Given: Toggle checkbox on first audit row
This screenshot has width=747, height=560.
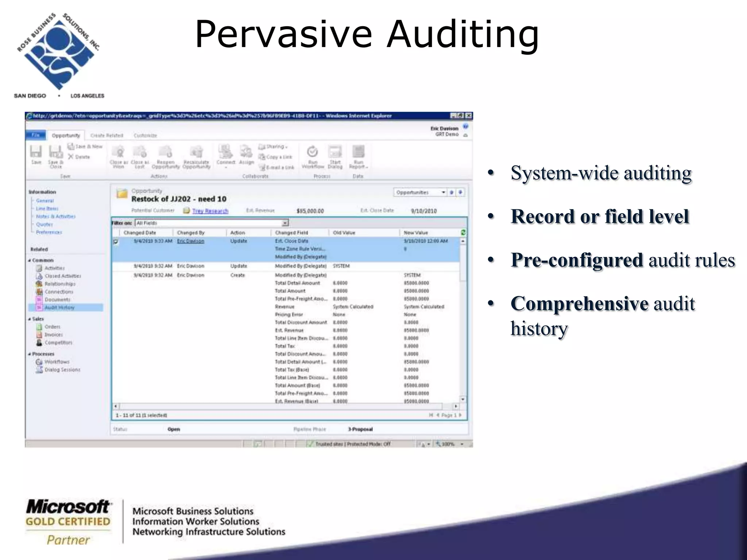Looking at the screenshot, I should (x=116, y=241).
